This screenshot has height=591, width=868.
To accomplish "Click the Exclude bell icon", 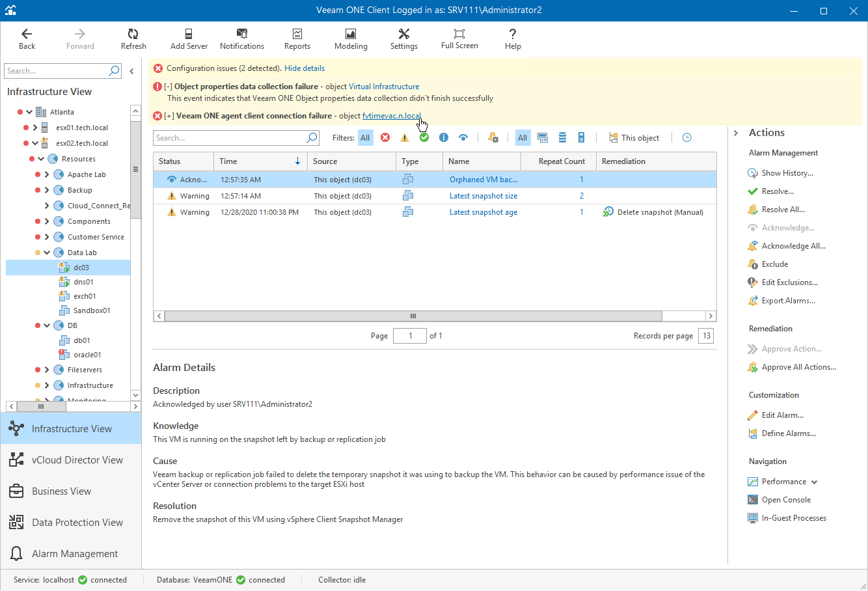I will coord(753,264).
